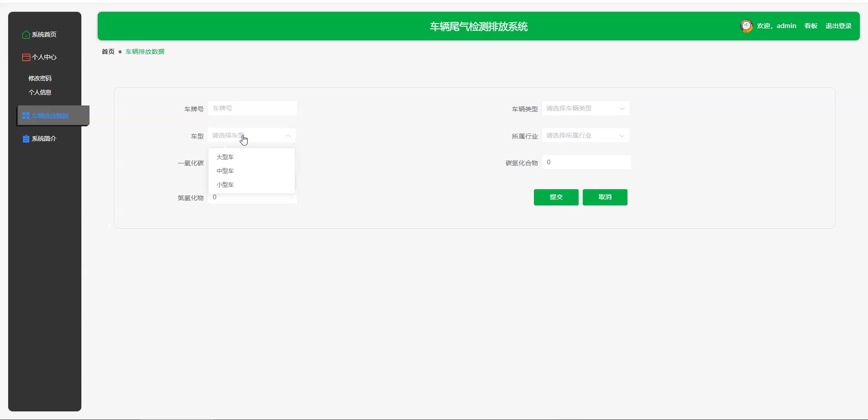The height and width of the screenshot is (420, 868).
Task: Click the clipboard icon beside 系统简介
Action: click(x=26, y=139)
